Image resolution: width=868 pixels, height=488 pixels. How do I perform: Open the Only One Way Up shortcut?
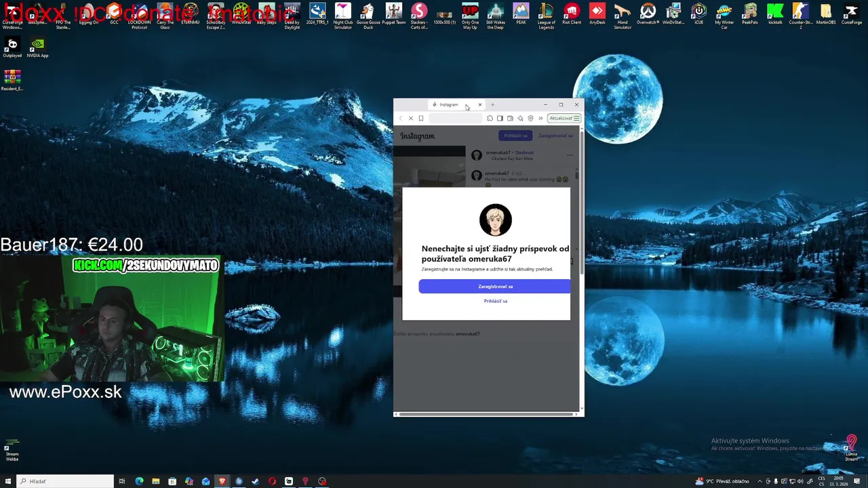click(470, 16)
